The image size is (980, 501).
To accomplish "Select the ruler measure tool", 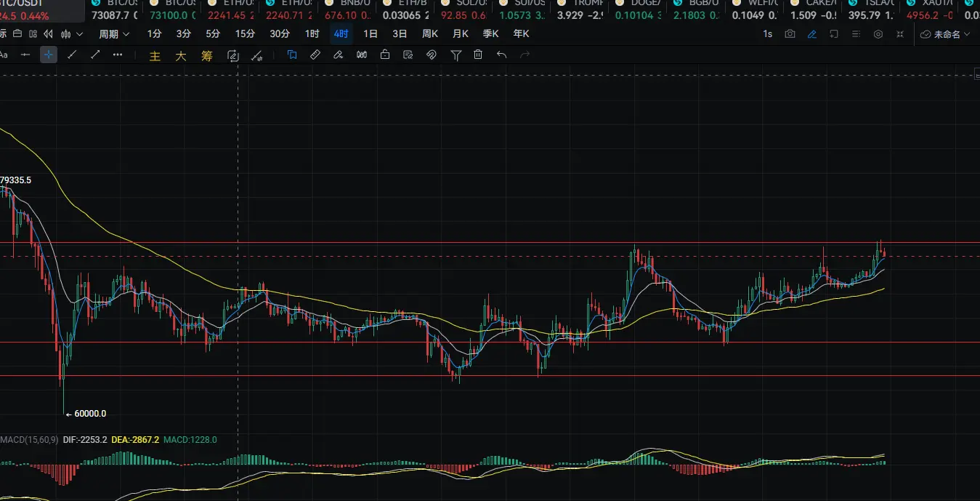I will click(x=315, y=55).
